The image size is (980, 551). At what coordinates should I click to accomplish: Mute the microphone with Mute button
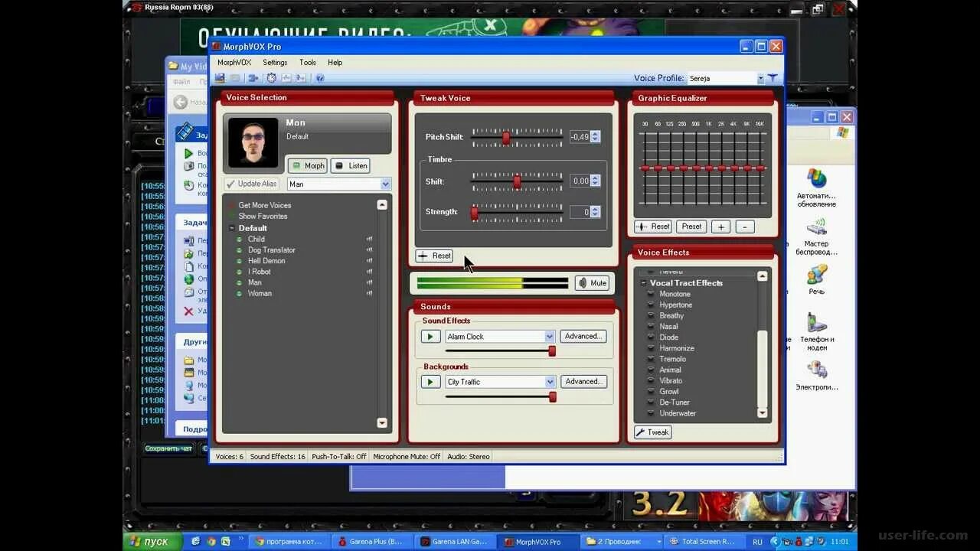coord(592,283)
